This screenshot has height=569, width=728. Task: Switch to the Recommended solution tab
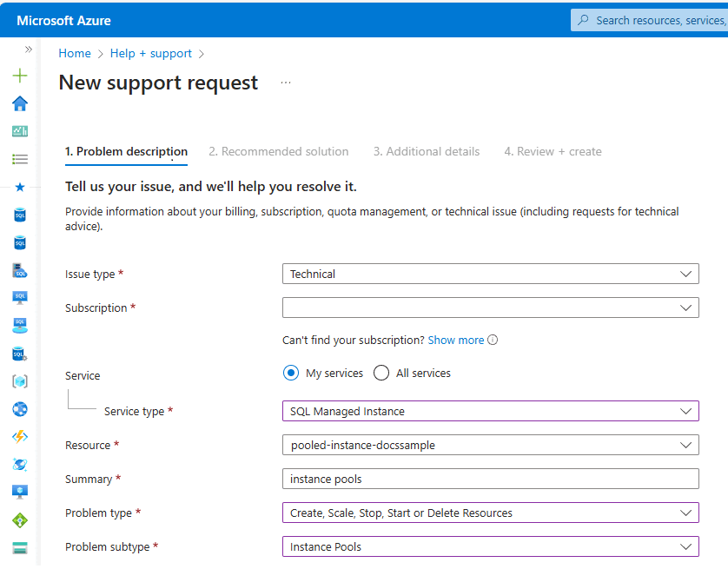[x=279, y=151]
